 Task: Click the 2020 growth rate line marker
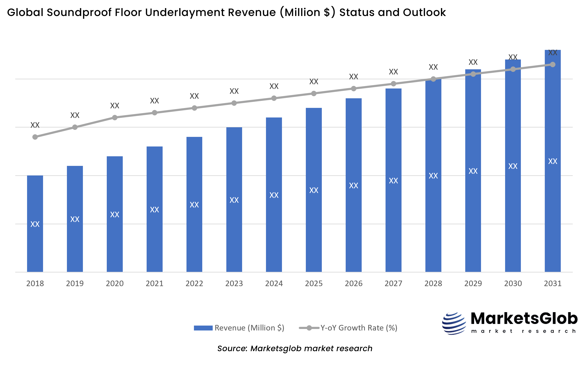pyautogui.click(x=115, y=117)
